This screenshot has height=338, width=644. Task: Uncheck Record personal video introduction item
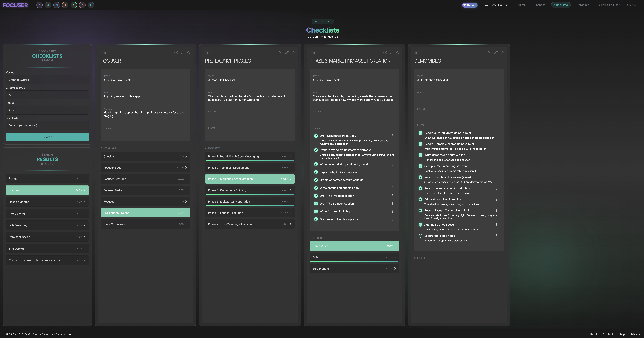pos(420,188)
